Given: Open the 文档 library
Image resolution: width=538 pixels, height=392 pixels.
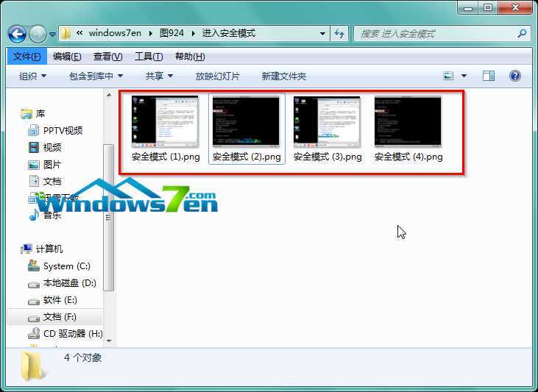Looking at the screenshot, I should pyautogui.click(x=52, y=182).
